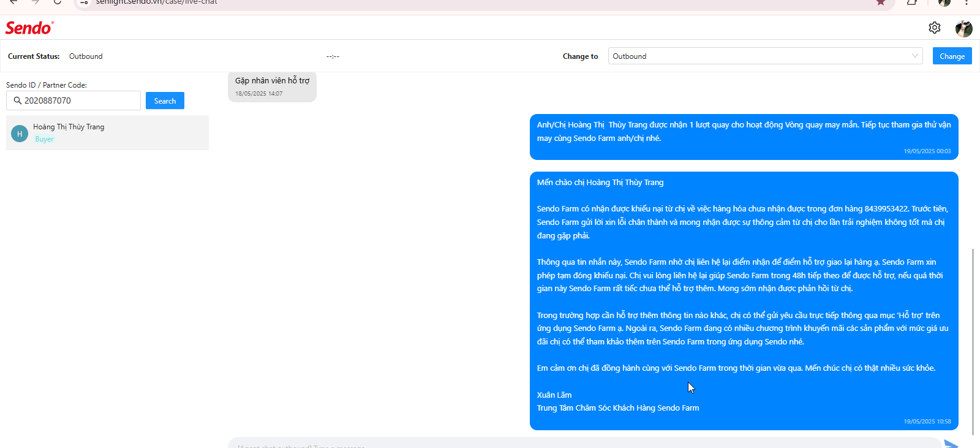Click the 'Mến chào chị Hoàng Thị Thùy Trang' greeting
Image resolution: width=980 pixels, height=448 pixels.
coord(600,183)
